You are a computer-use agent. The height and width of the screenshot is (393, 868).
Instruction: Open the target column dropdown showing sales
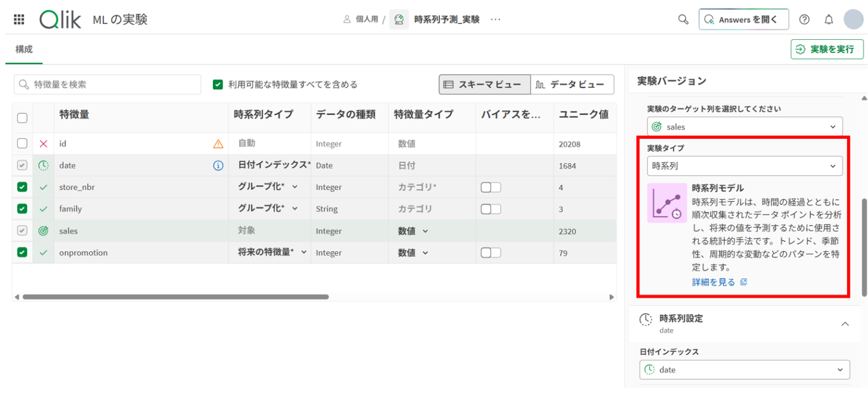tap(745, 127)
